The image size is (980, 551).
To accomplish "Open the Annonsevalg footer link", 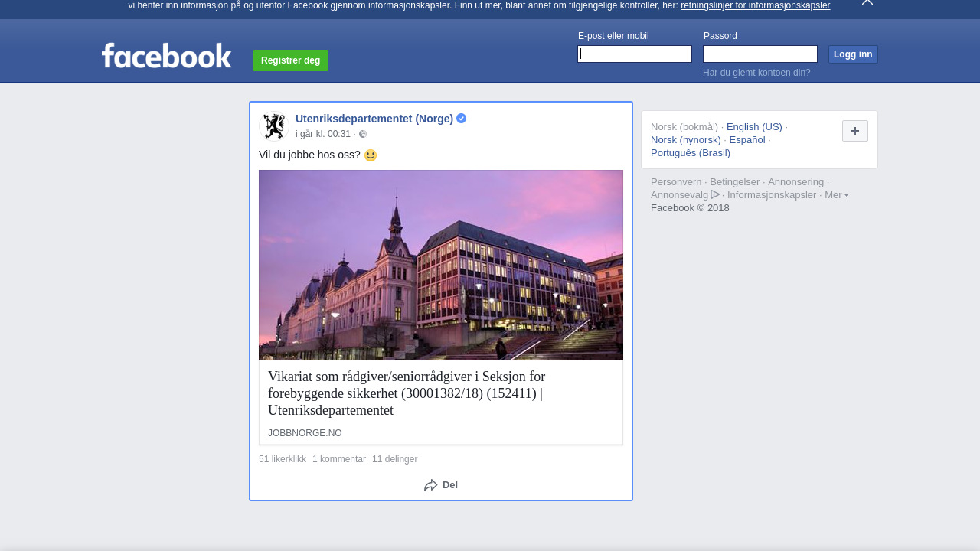I will point(685,195).
